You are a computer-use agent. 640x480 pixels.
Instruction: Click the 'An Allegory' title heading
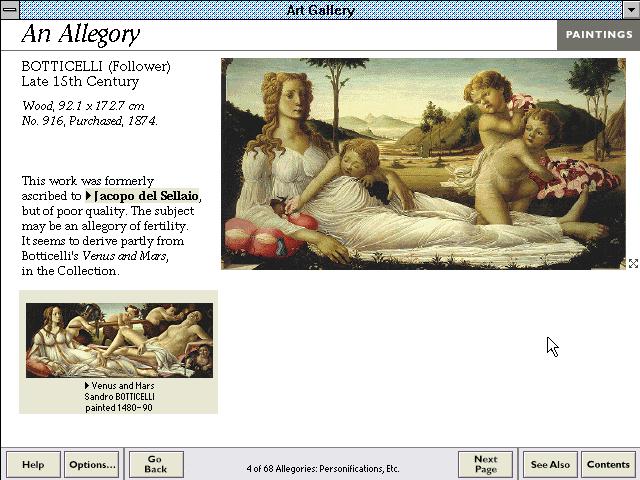click(x=81, y=34)
